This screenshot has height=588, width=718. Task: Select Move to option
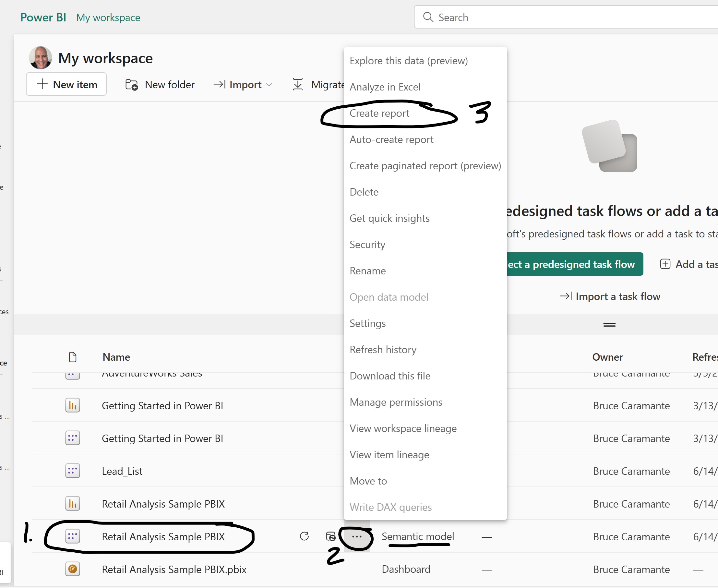(x=368, y=481)
